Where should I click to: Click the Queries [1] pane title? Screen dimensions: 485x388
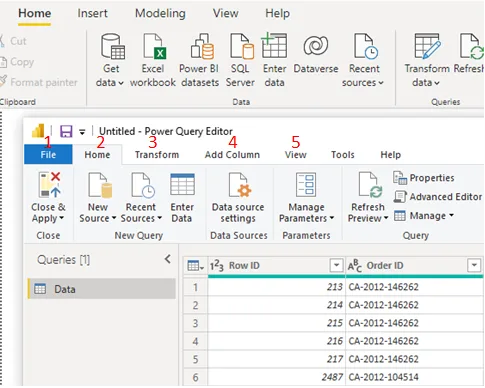[x=64, y=259]
